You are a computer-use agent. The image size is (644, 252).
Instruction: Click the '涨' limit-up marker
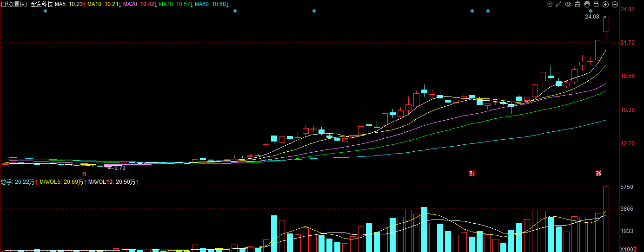click(x=598, y=174)
